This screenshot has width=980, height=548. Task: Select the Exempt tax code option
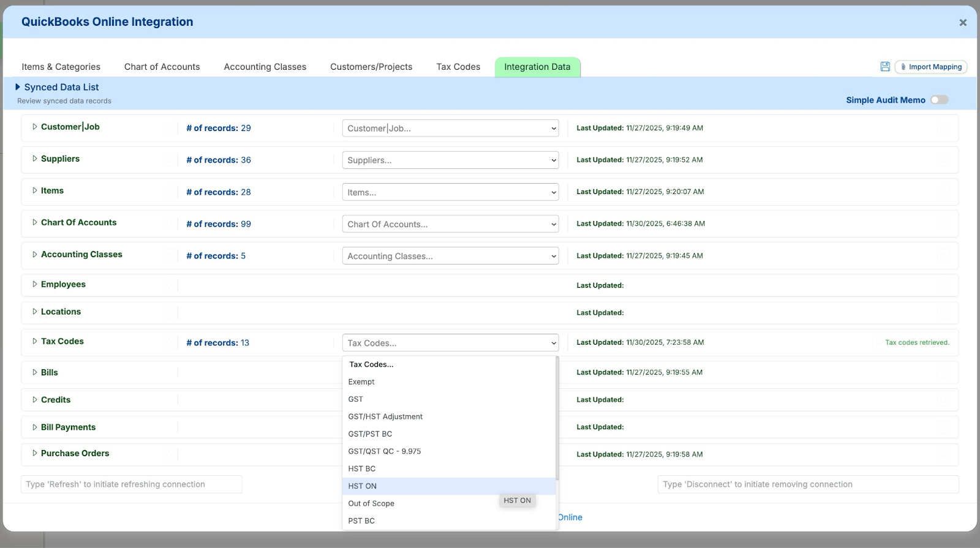tap(449, 381)
